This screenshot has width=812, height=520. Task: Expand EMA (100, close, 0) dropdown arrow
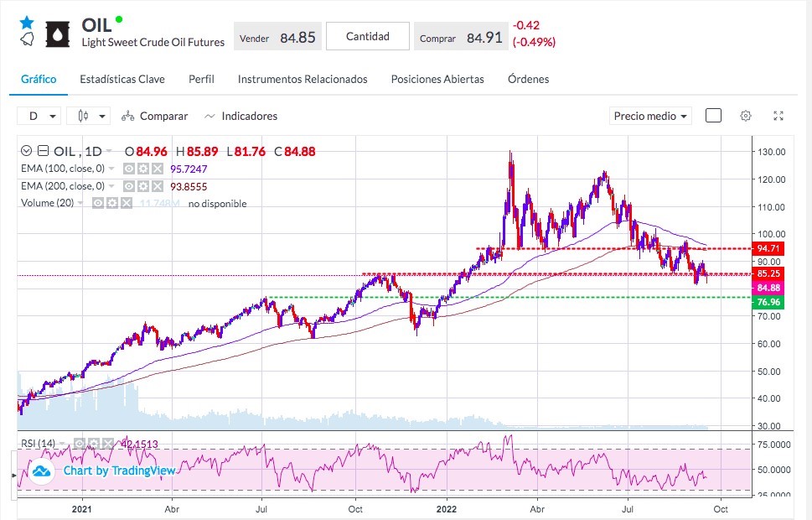click(x=111, y=169)
